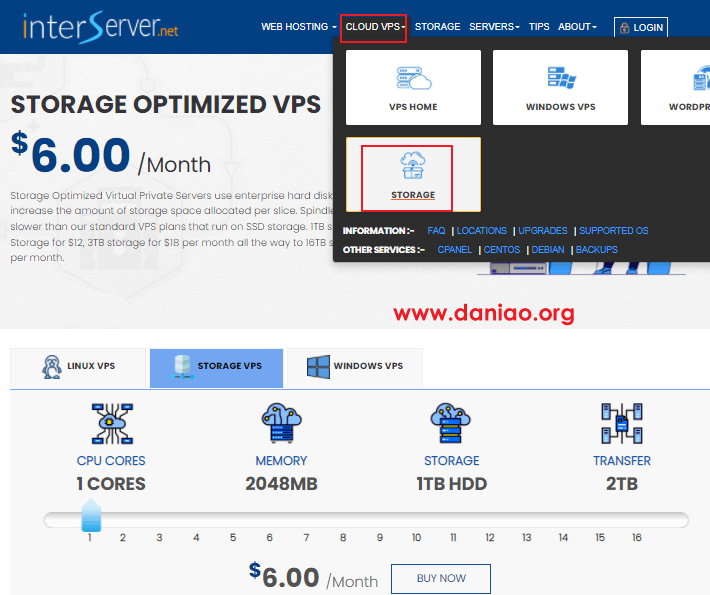Open the Windows VPS card in menu
The image size is (710, 595).
[x=560, y=87]
